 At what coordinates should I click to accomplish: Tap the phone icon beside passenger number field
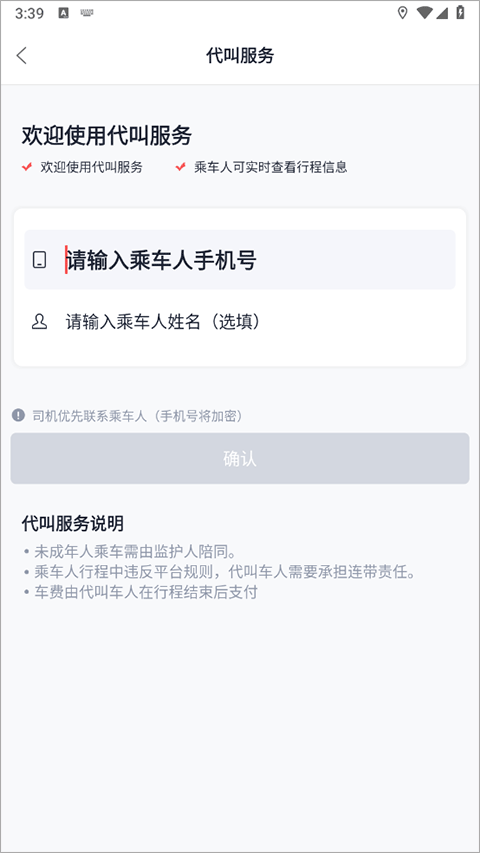(x=39, y=259)
